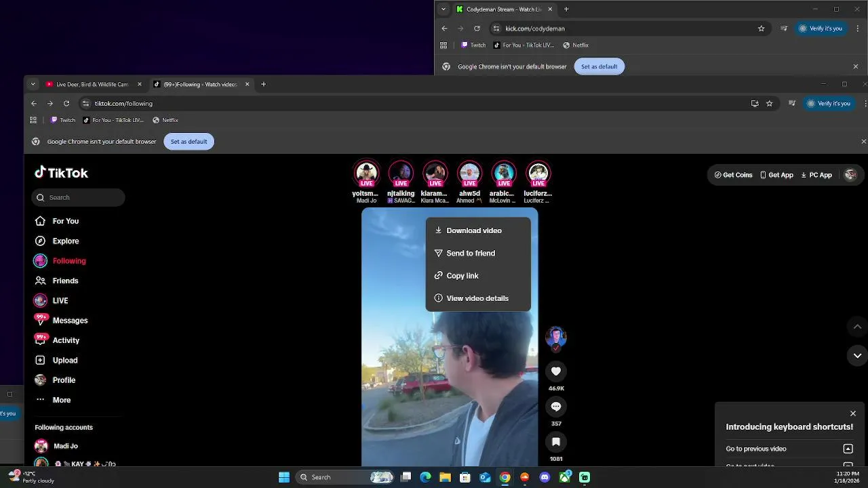Screen dimensions: 868x488
Task: Open the video creator's avatar
Action: 556,336
